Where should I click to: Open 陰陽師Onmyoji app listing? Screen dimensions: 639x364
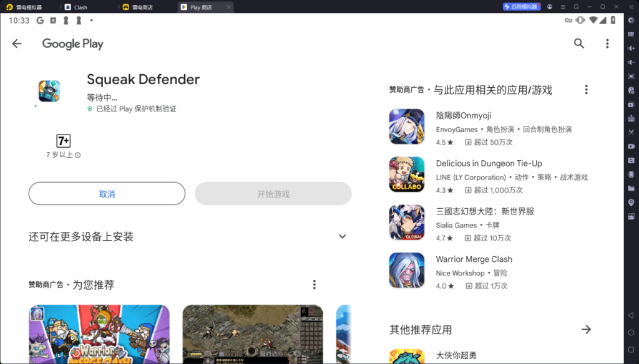point(490,127)
